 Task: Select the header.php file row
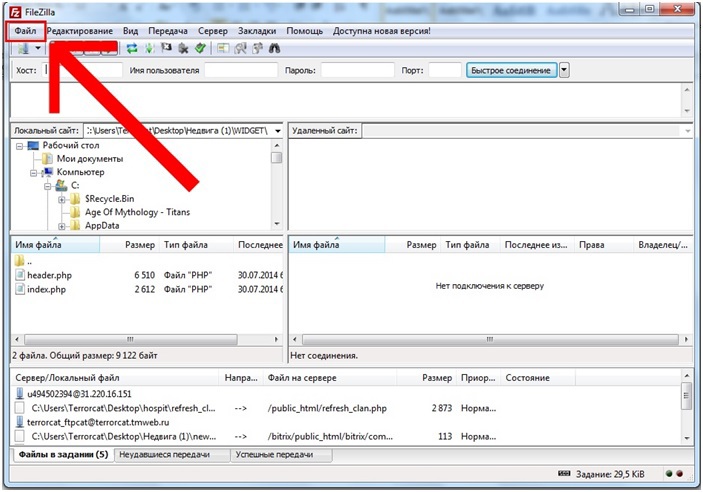coord(148,275)
